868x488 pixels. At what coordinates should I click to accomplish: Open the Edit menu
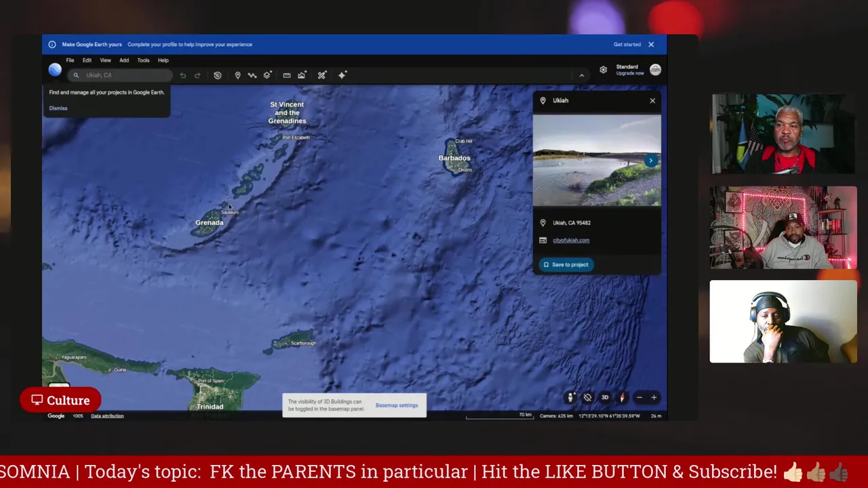pos(87,60)
